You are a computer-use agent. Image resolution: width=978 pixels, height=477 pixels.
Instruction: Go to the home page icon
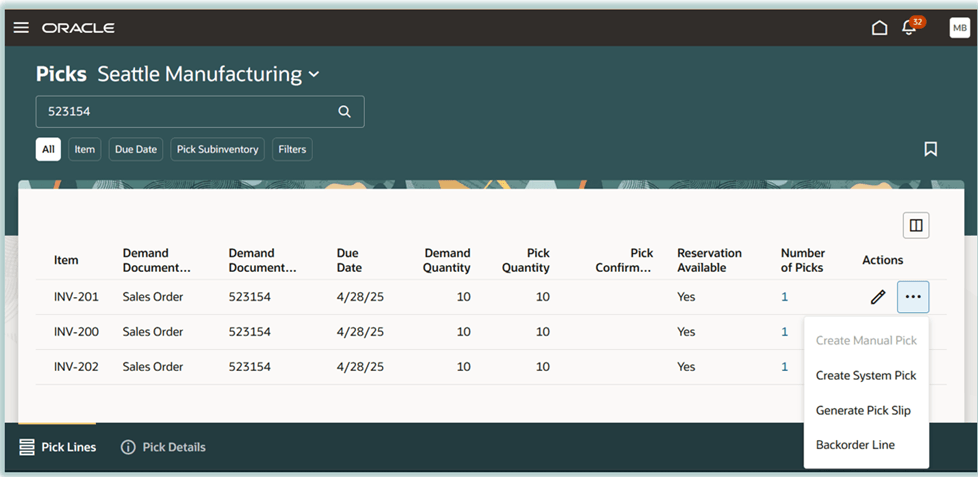tap(879, 27)
